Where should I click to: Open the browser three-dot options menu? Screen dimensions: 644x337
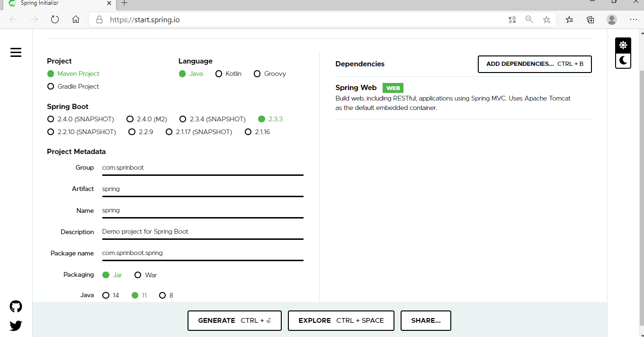click(x=633, y=19)
